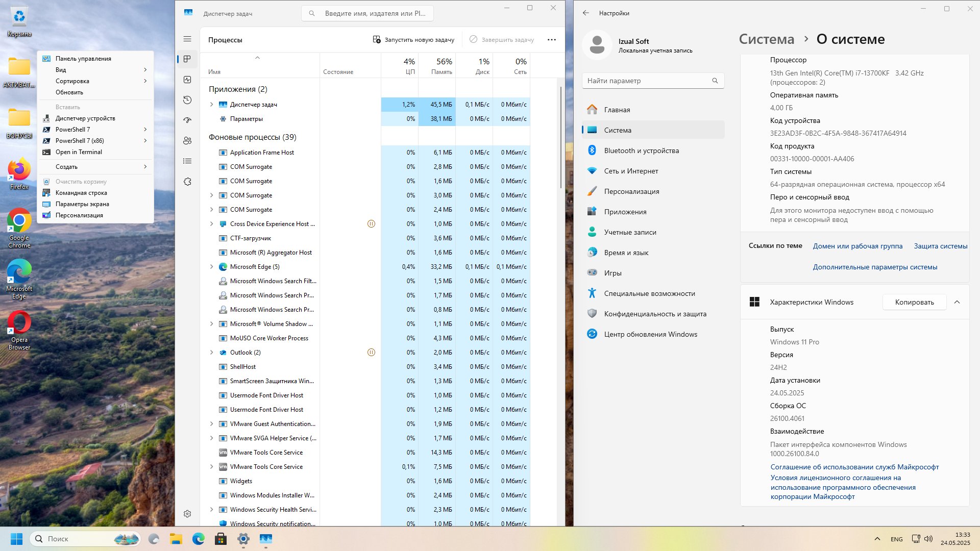Viewport: 980px width, 551px height.
Task: Expand the Outlook (2) process group
Action: point(212,353)
